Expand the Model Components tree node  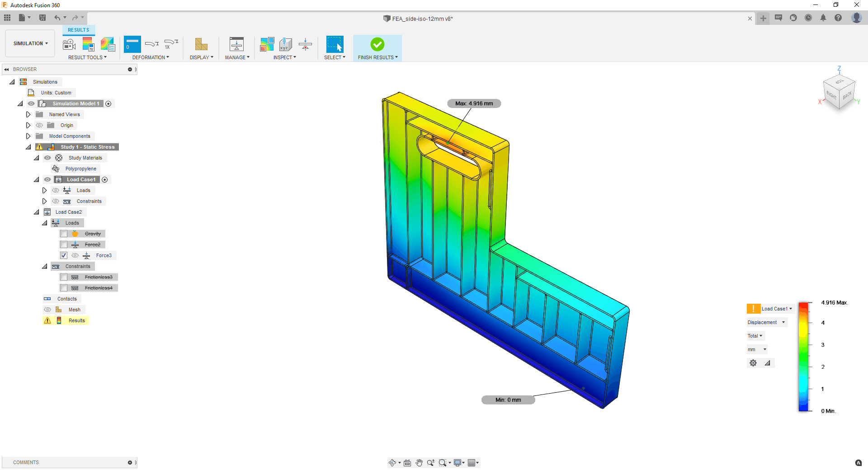28,136
